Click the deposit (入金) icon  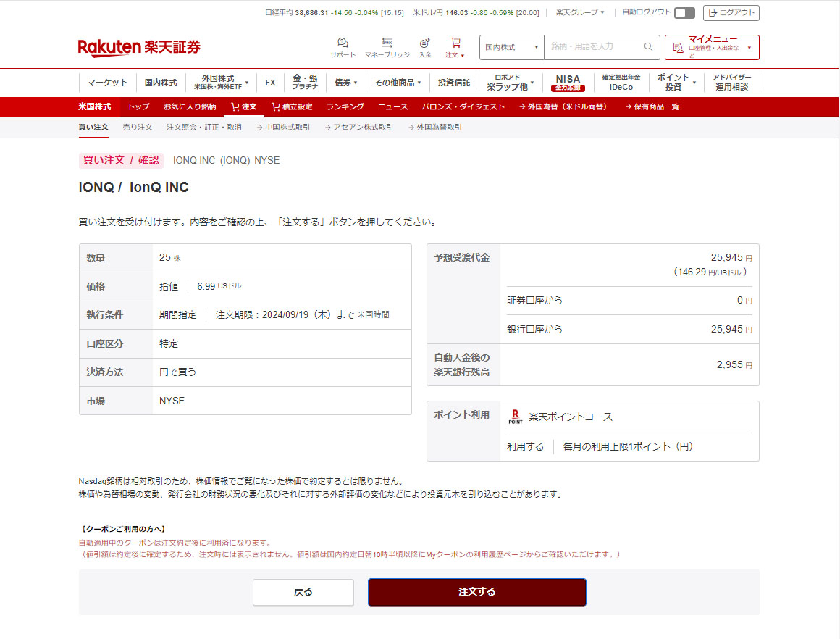[425, 43]
